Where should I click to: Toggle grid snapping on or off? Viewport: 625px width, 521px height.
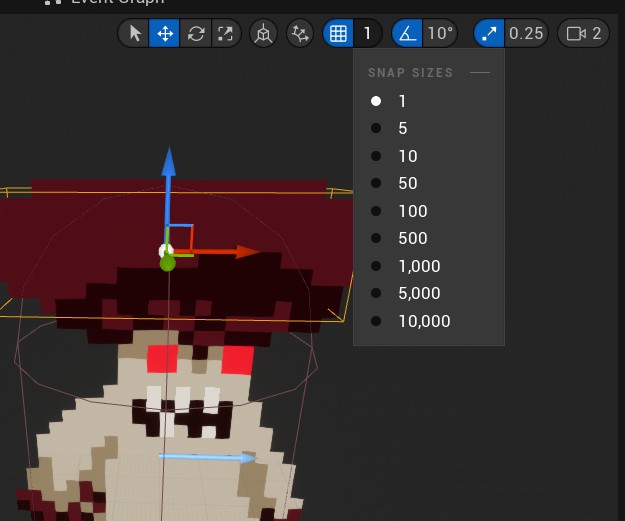339,34
